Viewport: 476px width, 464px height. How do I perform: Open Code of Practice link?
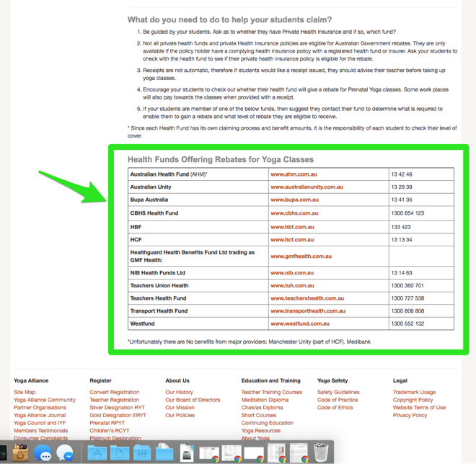click(x=338, y=400)
